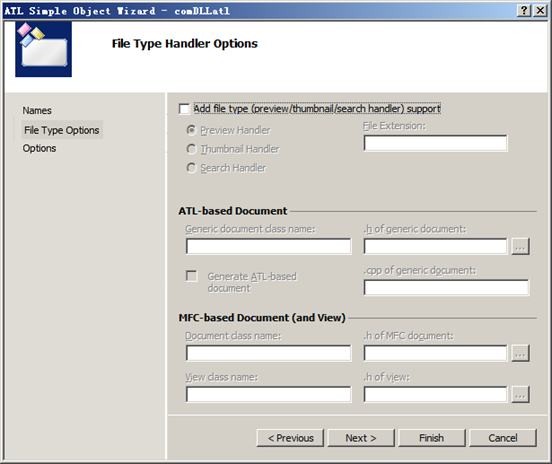Click the File Extension input field
This screenshot has width=552, height=464.
(435, 143)
